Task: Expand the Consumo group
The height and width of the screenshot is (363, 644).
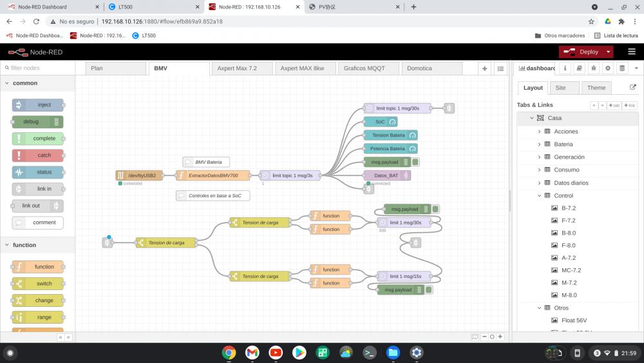Action: point(539,170)
